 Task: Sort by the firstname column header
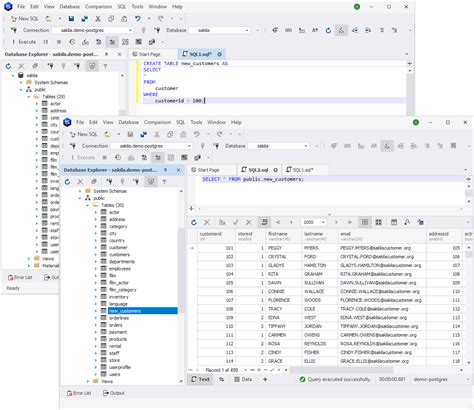coord(284,236)
